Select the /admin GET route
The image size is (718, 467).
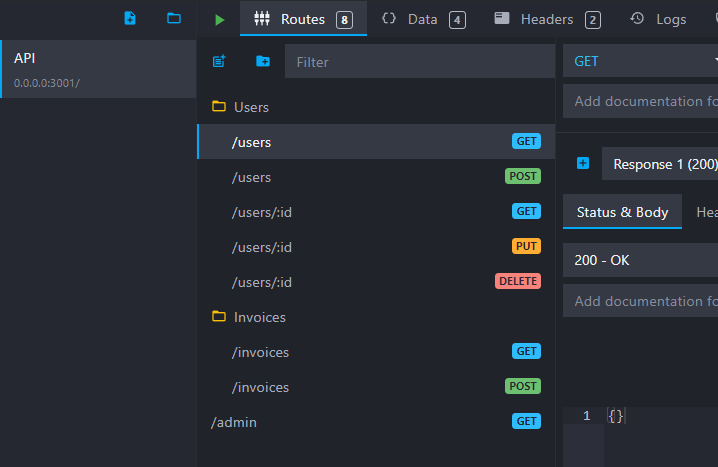click(x=375, y=422)
